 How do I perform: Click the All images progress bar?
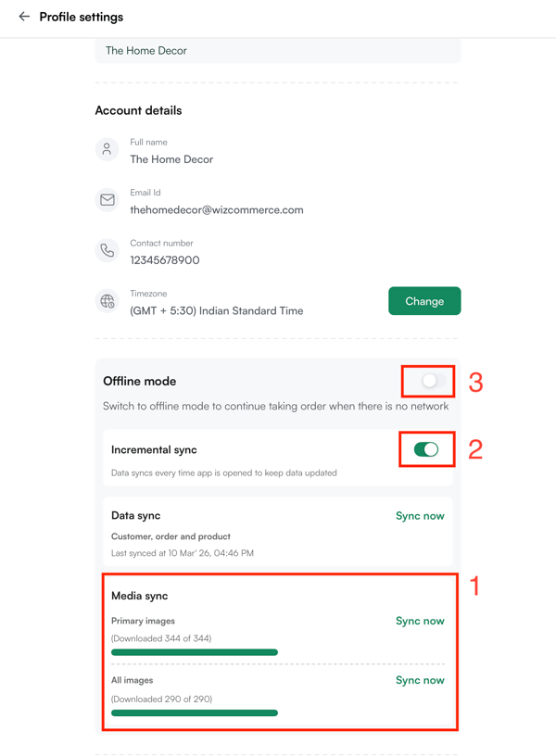pos(195,712)
